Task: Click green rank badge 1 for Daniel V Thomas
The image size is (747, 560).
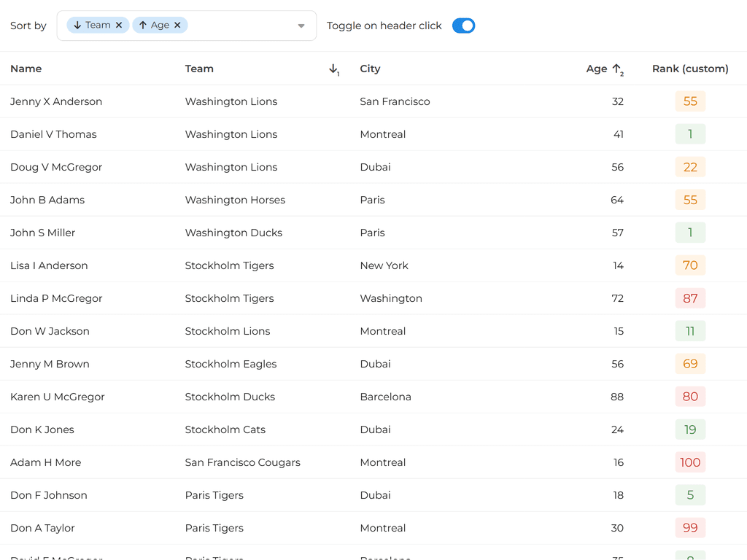Action: tap(690, 134)
